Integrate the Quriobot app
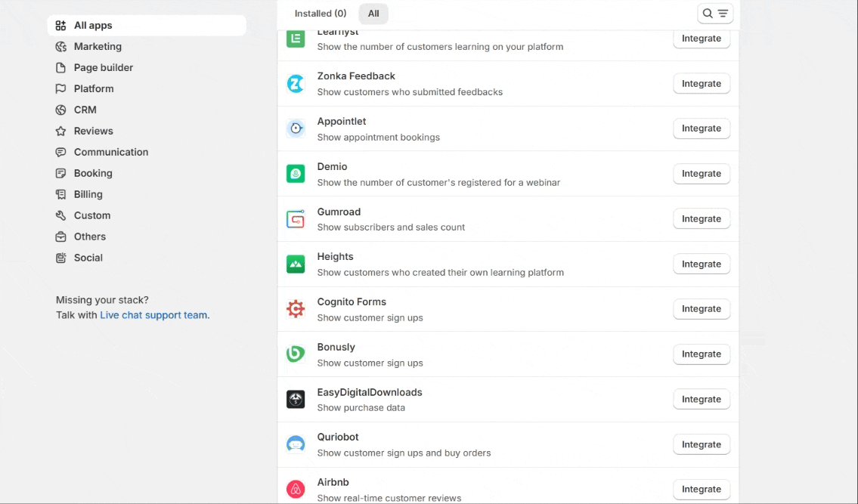This screenshot has width=858, height=504. tap(702, 445)
